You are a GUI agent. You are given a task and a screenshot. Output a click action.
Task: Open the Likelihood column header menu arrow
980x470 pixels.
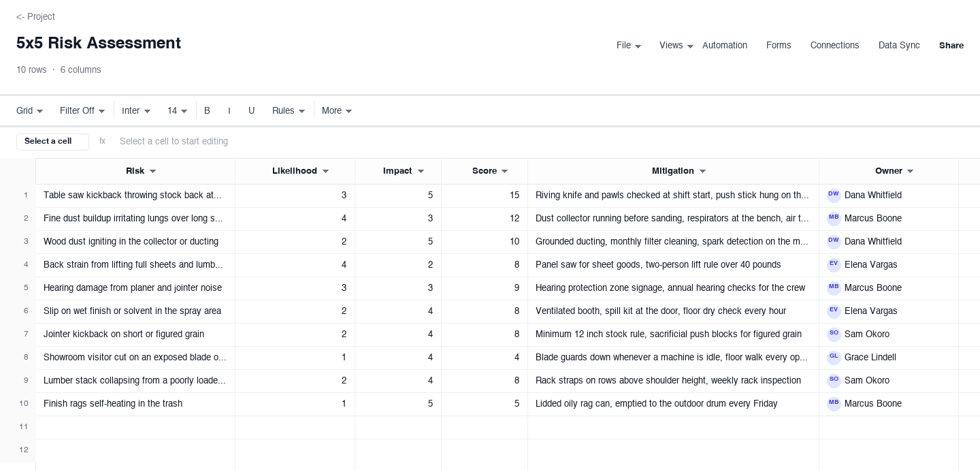[x=325, y=172]
